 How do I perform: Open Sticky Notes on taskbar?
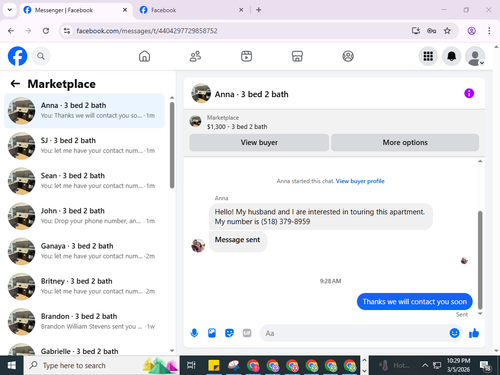[x=214, y=365]
